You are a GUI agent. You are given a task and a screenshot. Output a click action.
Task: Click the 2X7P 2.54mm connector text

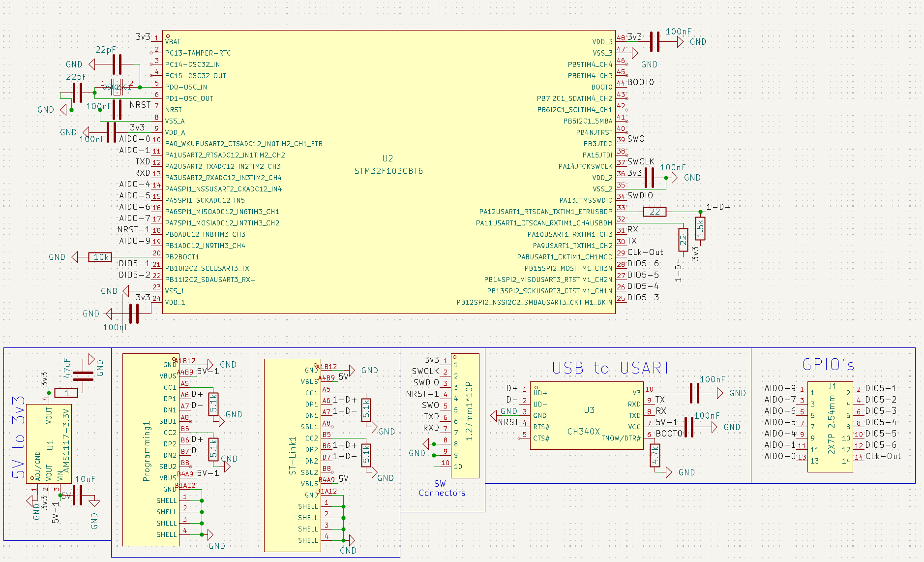tap(832, 425)
